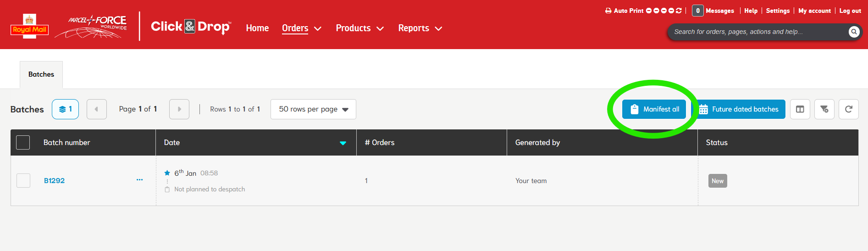
Task: Open the three-dot menu for batch B1292
Action: (x=139, y=180)
